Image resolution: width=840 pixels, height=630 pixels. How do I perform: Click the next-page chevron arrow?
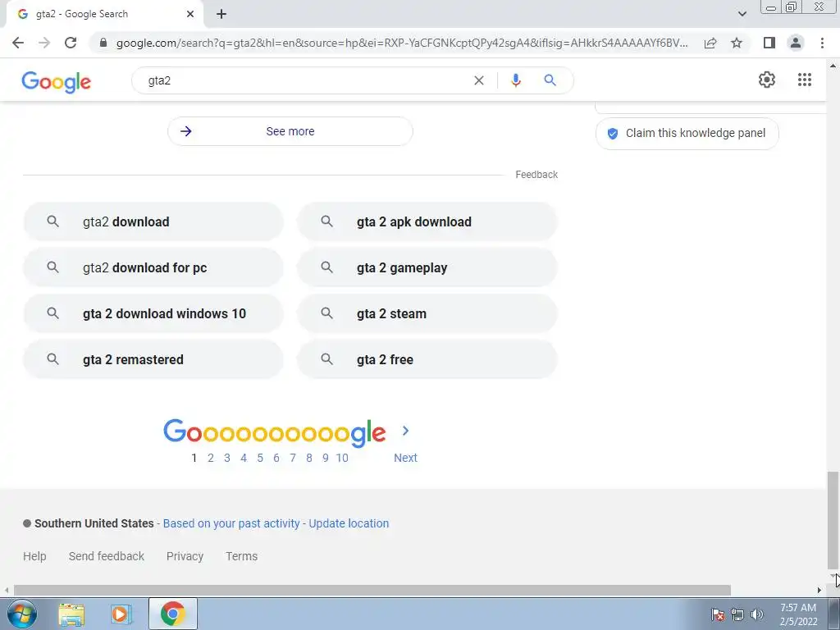[x=405, y=431]
